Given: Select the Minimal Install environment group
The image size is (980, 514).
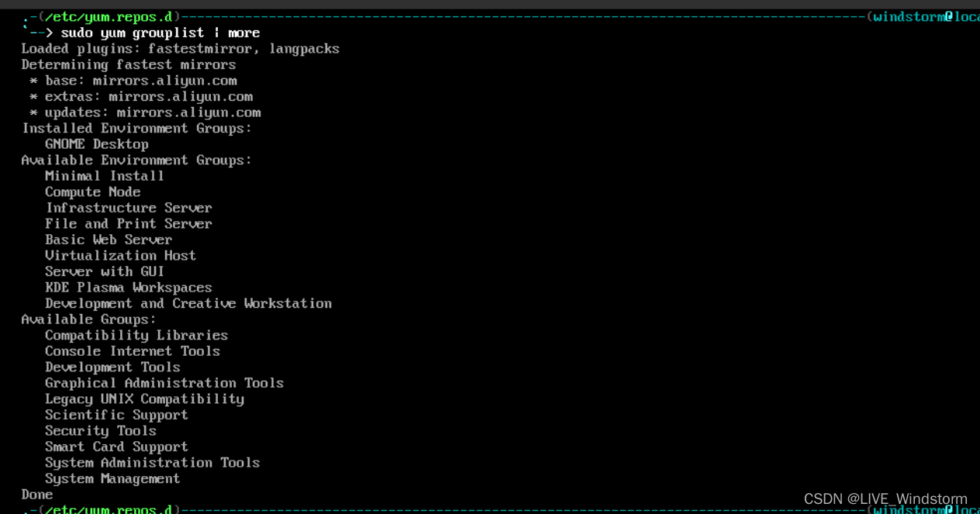Looking at the screenshot, I should [x=105, y=176].
